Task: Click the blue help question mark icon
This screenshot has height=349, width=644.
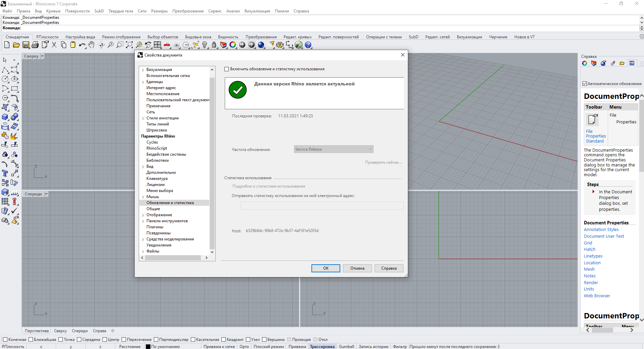Action: click(308, 45)
